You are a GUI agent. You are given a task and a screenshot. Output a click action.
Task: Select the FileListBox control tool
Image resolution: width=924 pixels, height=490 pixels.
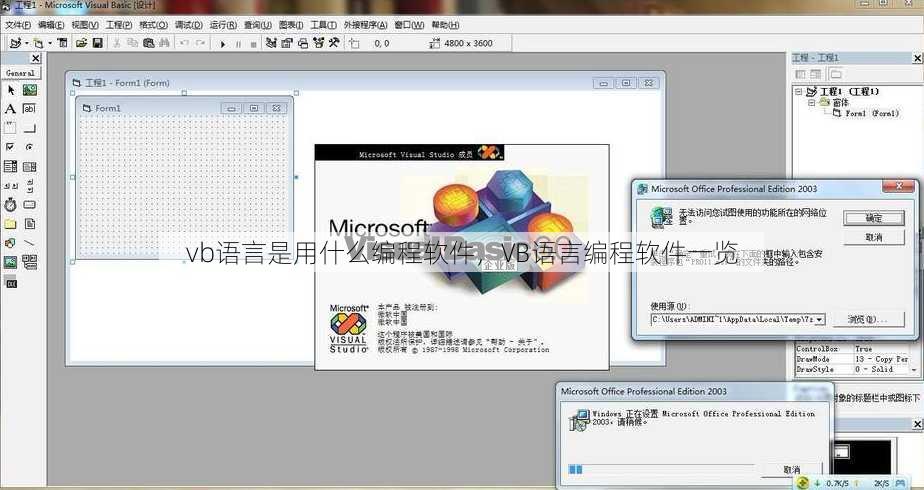(x=29, y=224)
